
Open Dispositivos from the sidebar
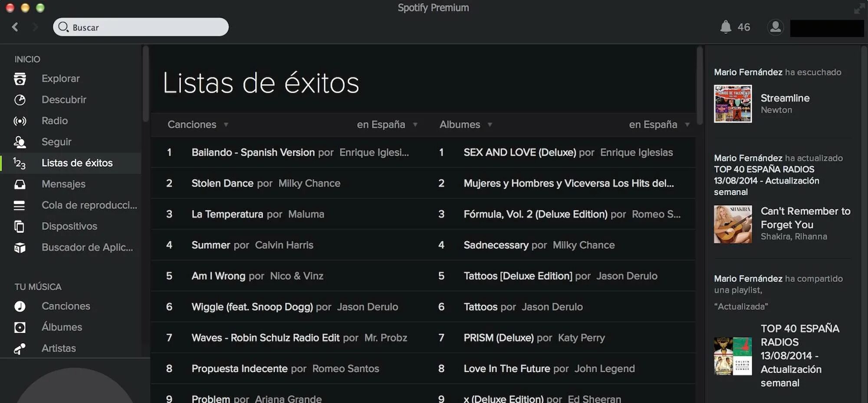coord(69,226)
